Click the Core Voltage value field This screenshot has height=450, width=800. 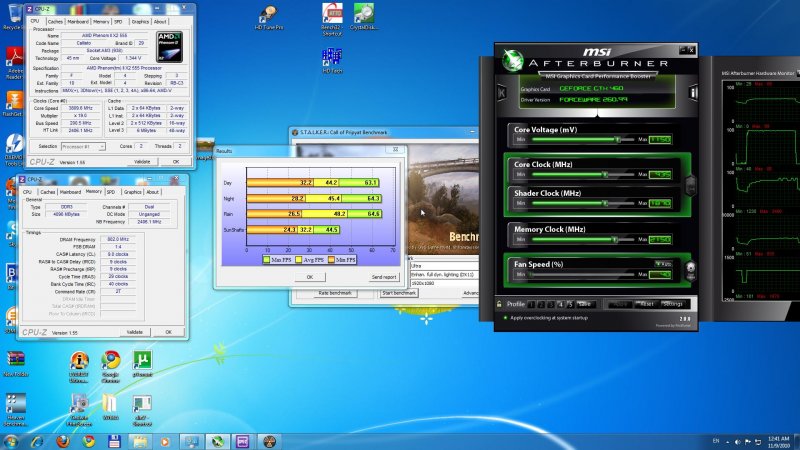pos(660,139)
